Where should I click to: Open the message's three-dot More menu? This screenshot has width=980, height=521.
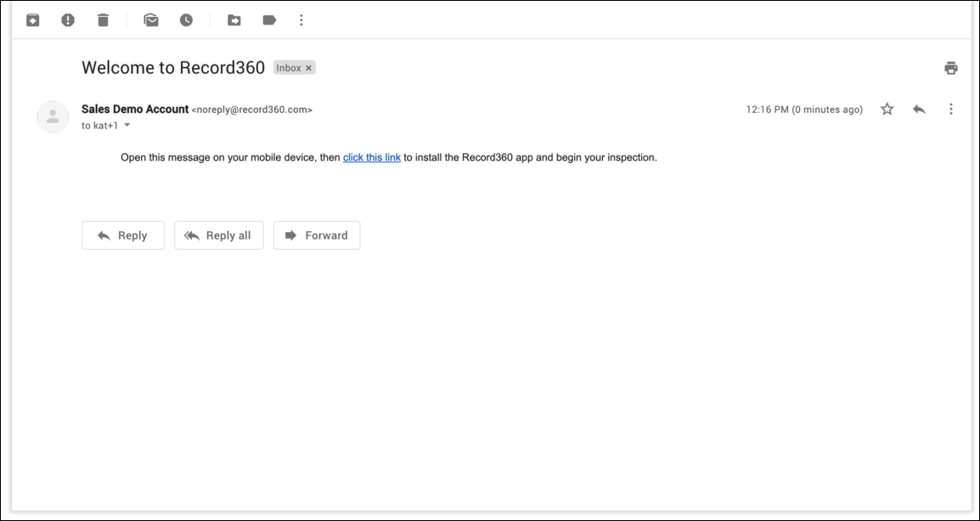point(951,109)
